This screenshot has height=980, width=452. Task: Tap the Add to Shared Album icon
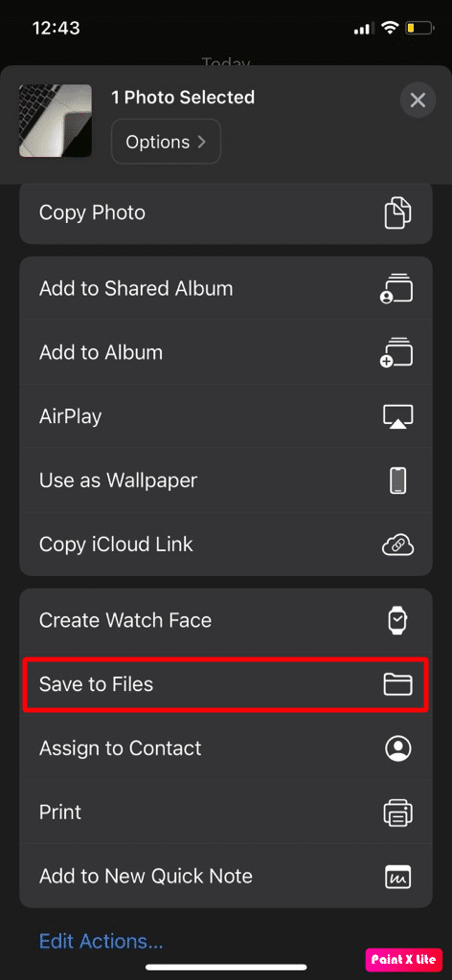[x=397, y=289]
